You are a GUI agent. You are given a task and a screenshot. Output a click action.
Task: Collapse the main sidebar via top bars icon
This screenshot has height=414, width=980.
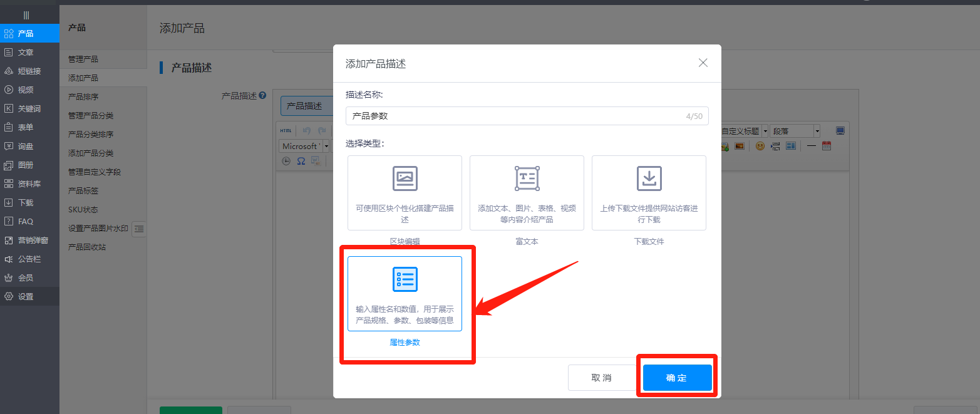(26, 16)
